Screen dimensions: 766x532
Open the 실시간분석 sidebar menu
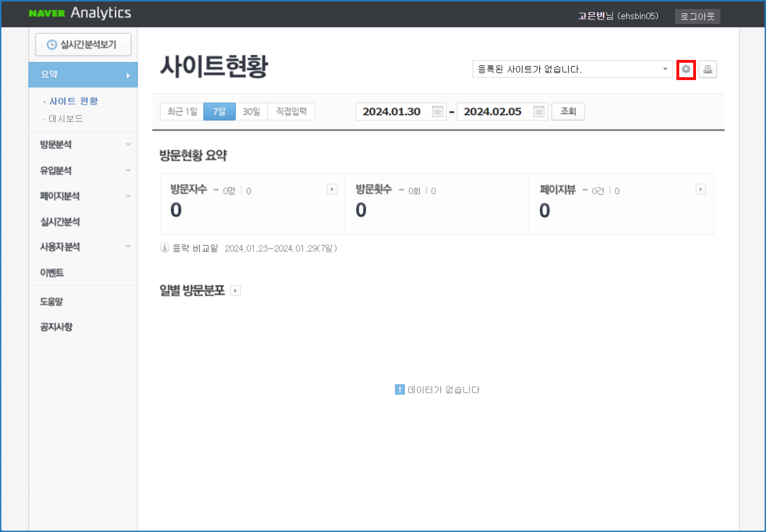[60, 222]
